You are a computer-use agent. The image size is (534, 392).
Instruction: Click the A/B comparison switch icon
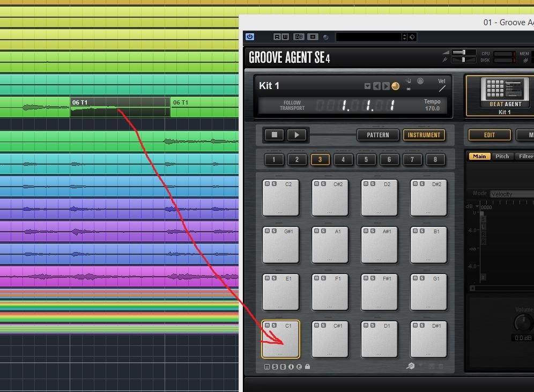click(x=299, y=37)
